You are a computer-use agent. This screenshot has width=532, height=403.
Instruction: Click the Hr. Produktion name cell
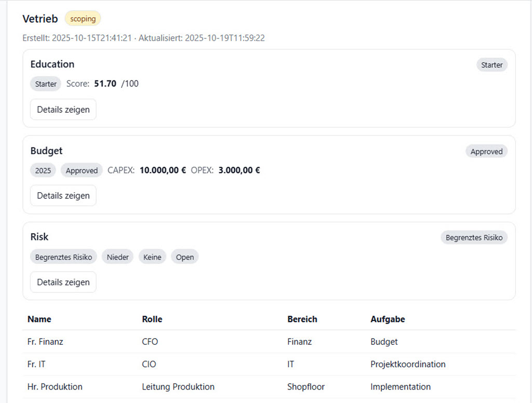point(55,386)
